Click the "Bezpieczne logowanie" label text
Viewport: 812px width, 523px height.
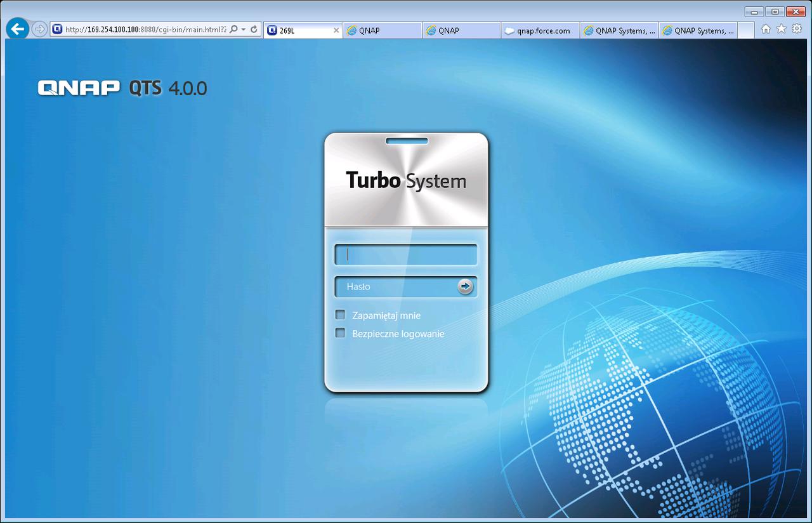tap(398, 333)
